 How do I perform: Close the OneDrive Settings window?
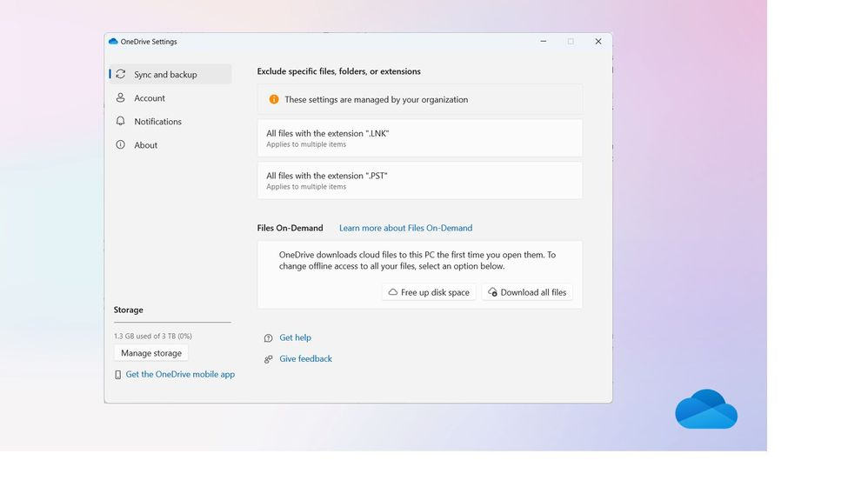tap(598, 42)
